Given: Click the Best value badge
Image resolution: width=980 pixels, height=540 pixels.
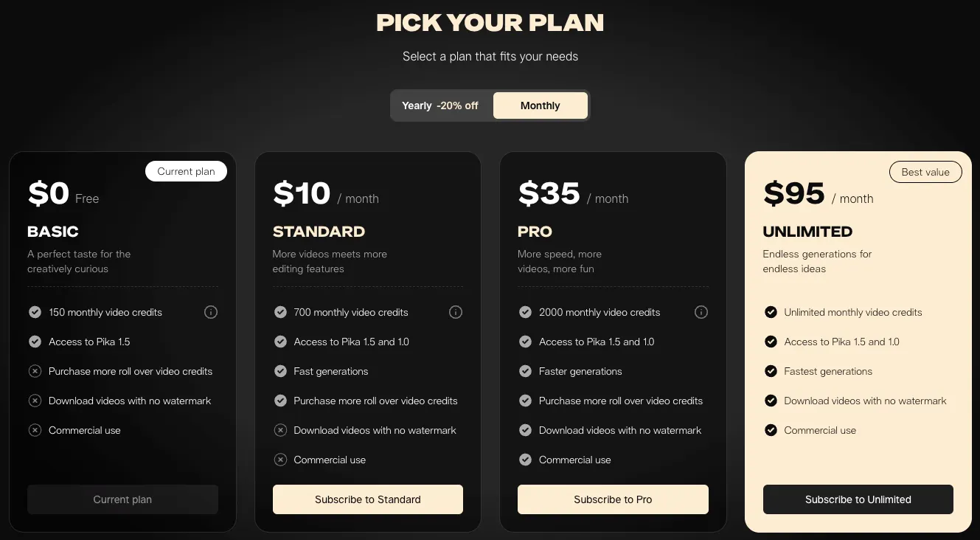Looking at the screenshot, I should [x=925, y=172].
